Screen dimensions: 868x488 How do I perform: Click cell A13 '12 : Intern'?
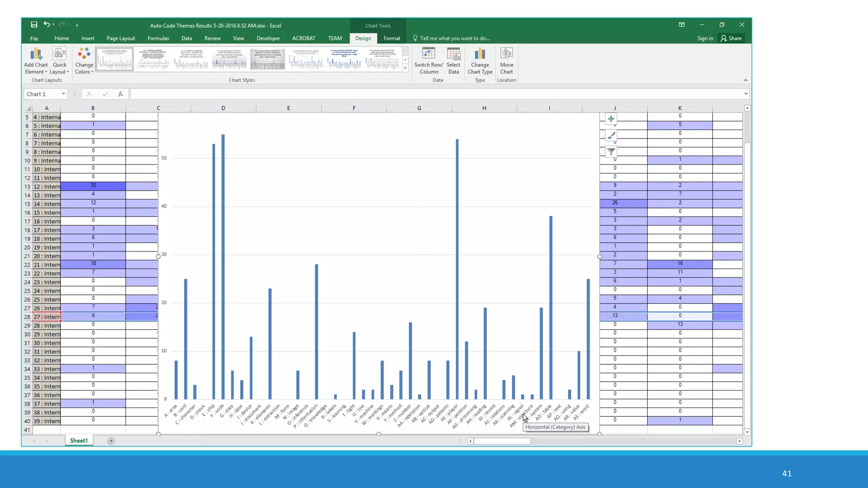tap(47, 186)
